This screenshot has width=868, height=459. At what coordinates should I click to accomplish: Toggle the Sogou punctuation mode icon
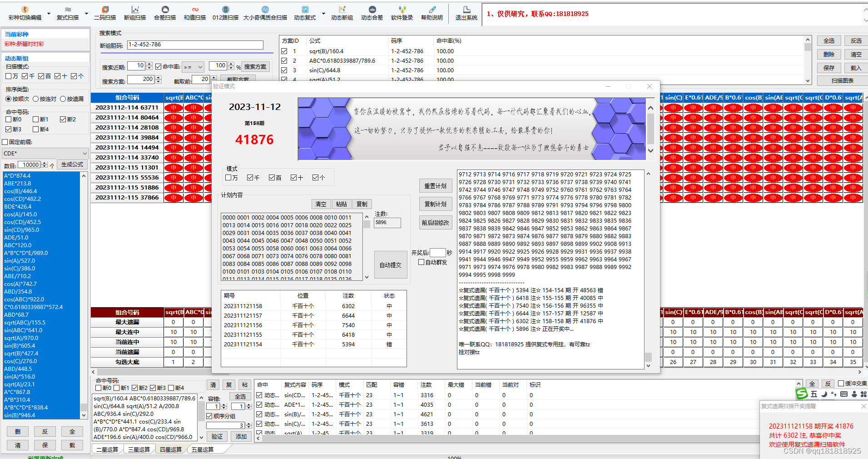[x=833, y=394]
